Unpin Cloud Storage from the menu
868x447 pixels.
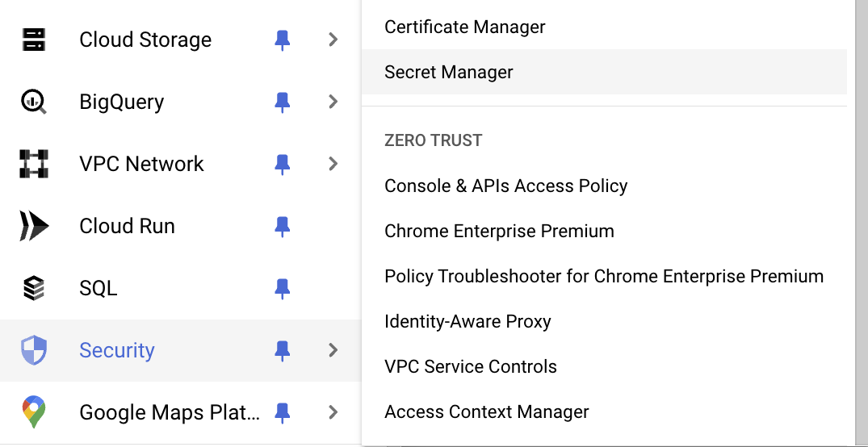(282, 40)
